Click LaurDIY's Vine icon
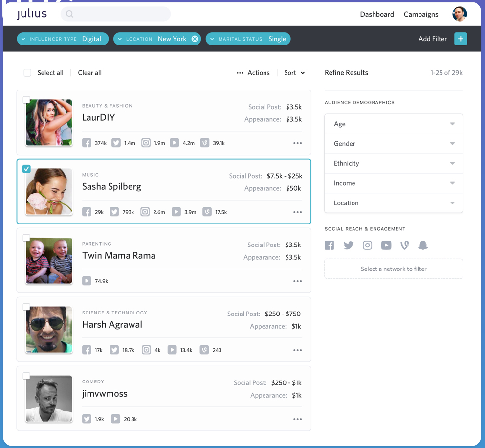Screen dimensions: 485x448 (x=205, y=143)
